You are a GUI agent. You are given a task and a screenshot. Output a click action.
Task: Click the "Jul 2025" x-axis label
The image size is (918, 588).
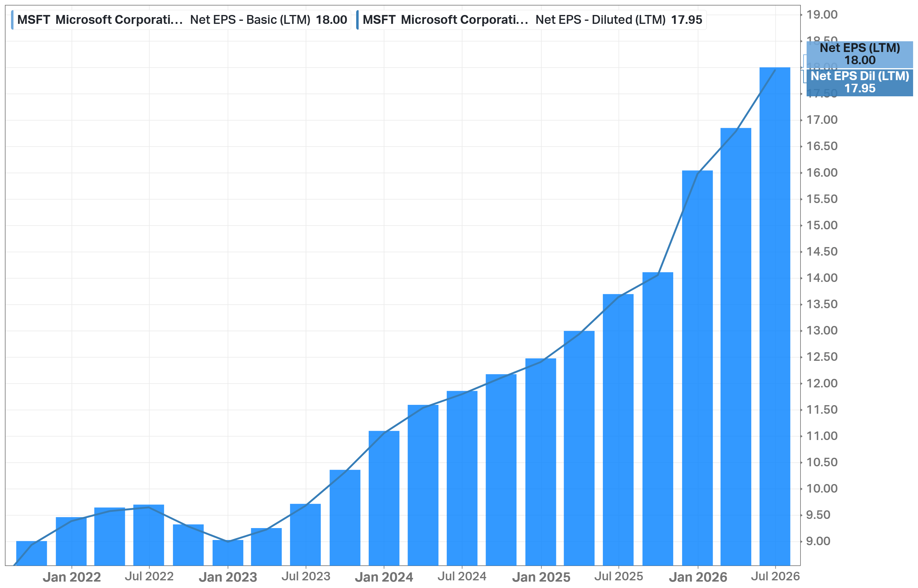(x=619, y=576)
